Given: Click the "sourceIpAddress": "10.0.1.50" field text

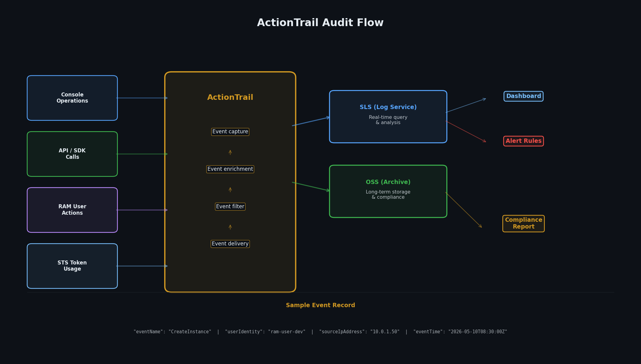Looking at the screenshot, I should coord(359,332).
